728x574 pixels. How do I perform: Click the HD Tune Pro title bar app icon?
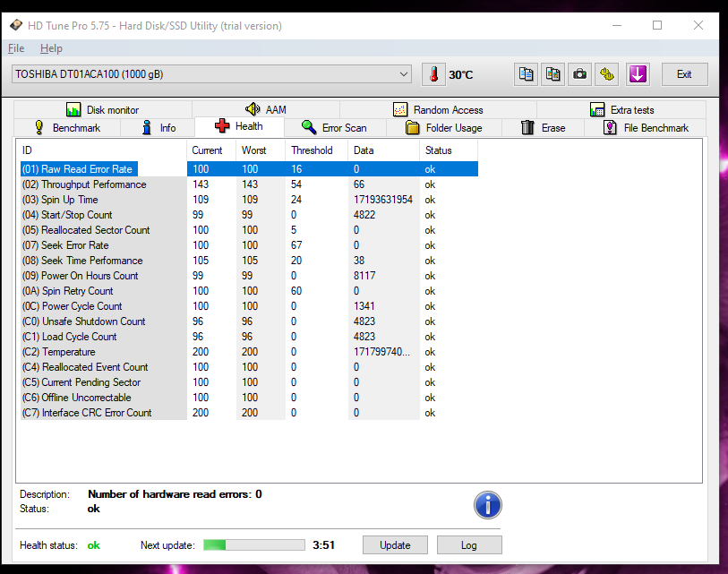point(16,25)
